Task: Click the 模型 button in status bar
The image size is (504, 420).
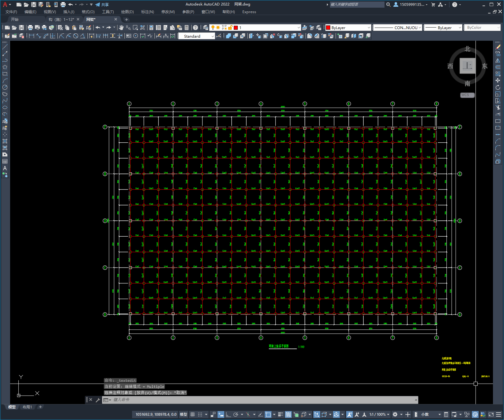Action: pos(184,414)
